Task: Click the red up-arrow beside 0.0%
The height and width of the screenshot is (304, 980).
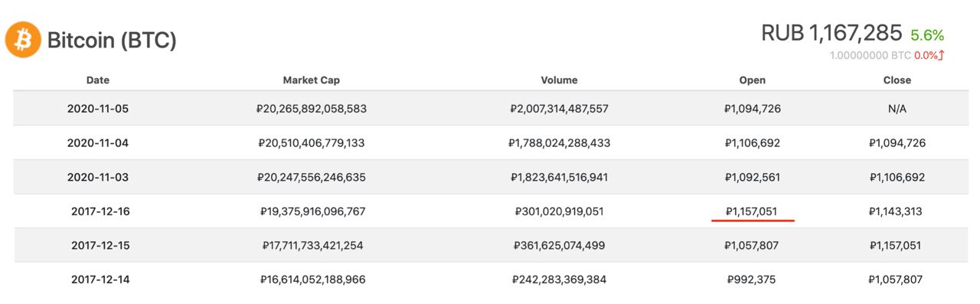Action: pyautogui.click(x=942, y=55)
